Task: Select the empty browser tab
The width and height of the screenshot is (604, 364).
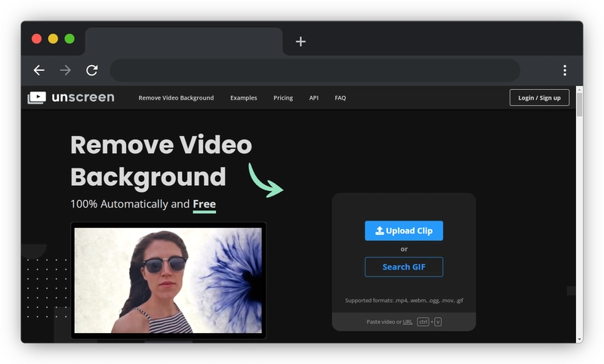Action: tap(183, 42)
